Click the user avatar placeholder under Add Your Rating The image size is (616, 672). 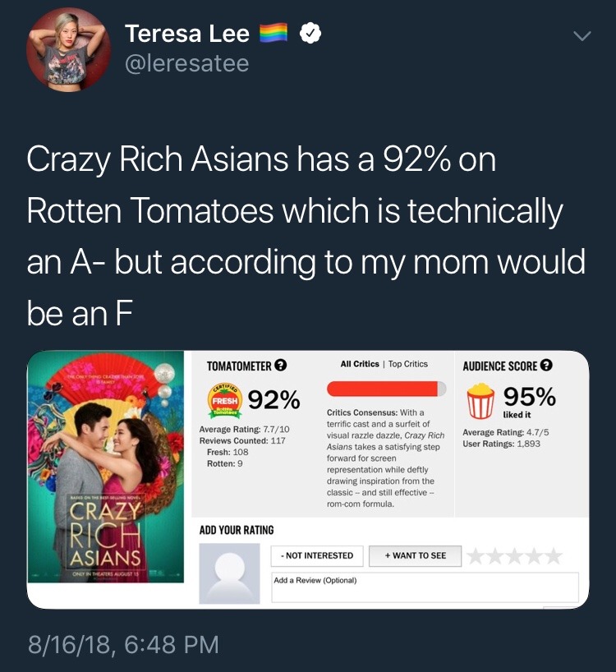pyautogui.click(x=229, y=573)
